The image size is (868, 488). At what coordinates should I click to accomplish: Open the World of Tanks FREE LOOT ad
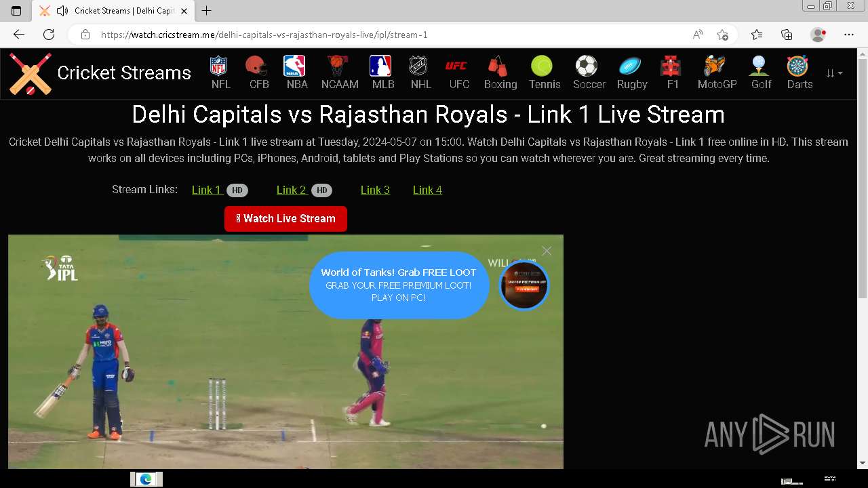click(x=399, y=285)
